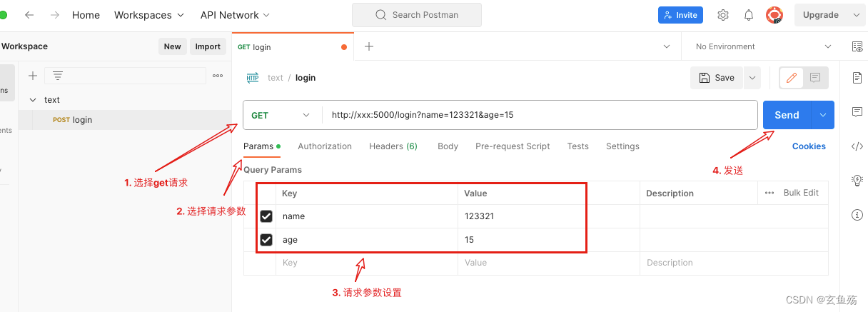Screen dimensions: 868x312
Task: Click the key cell name
Action: point(367,216)
